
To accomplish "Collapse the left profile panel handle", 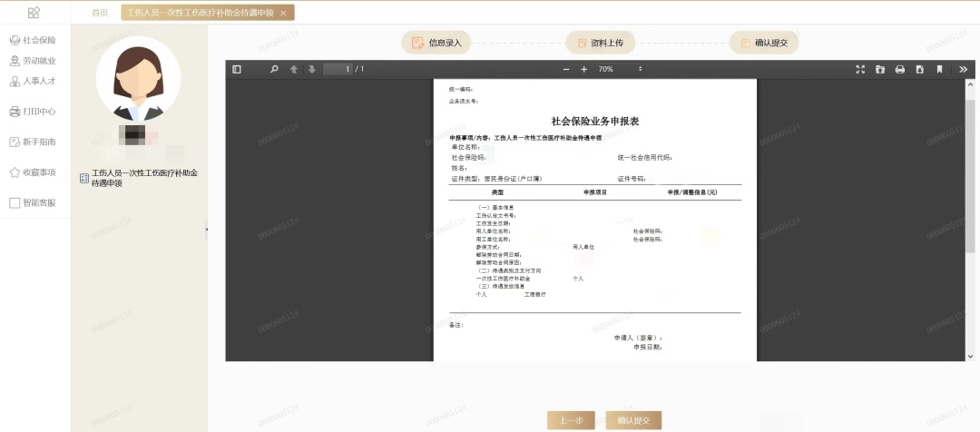I will 207,230.
